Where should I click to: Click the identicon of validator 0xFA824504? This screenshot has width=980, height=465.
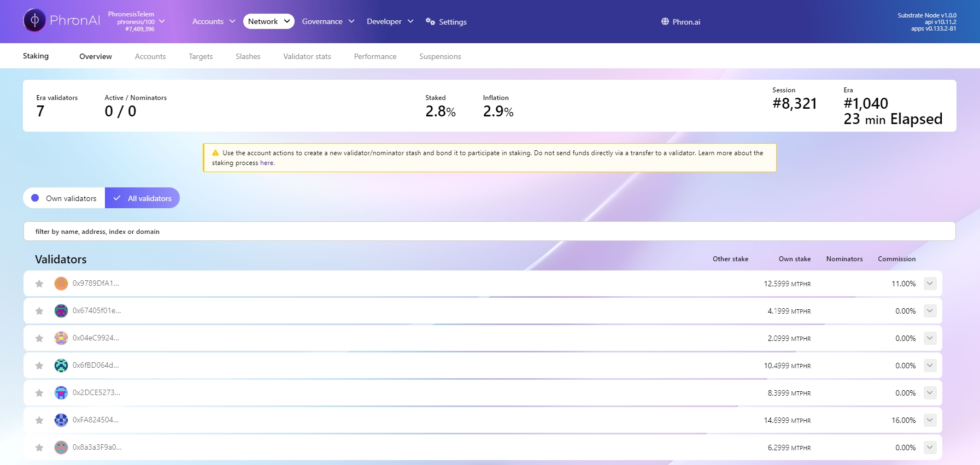(61, 420)
